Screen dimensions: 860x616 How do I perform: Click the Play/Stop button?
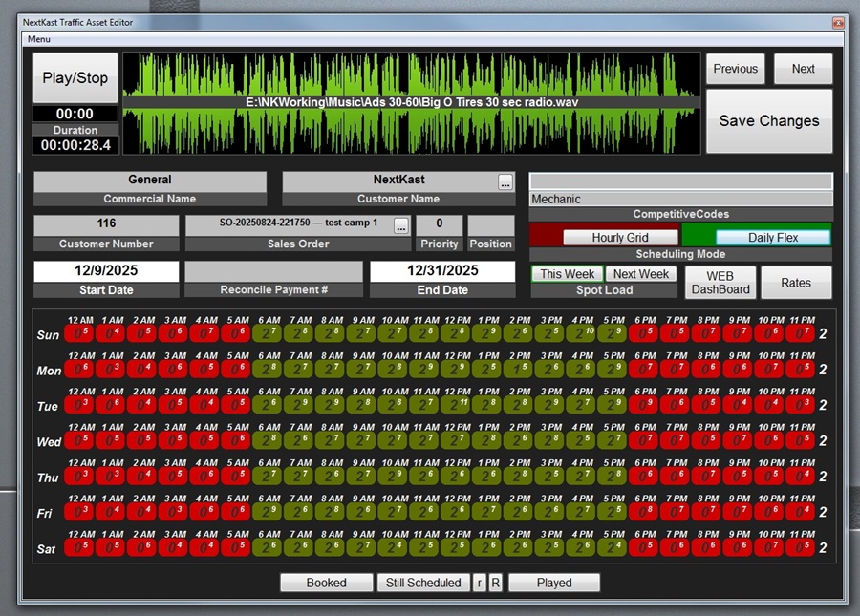tap(75, 78)
